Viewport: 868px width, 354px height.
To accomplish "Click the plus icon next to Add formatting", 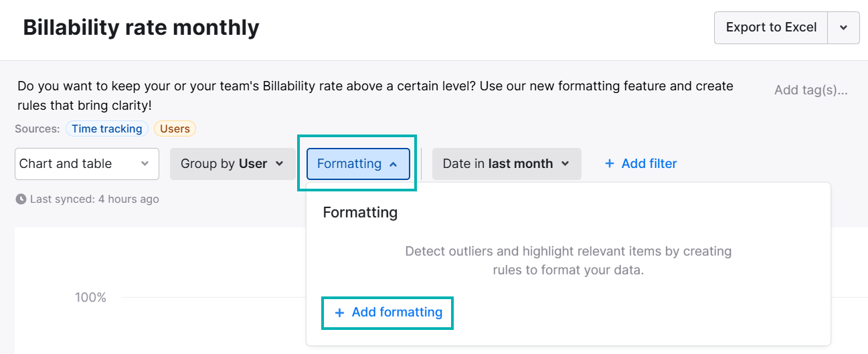I will click(339, 313).
